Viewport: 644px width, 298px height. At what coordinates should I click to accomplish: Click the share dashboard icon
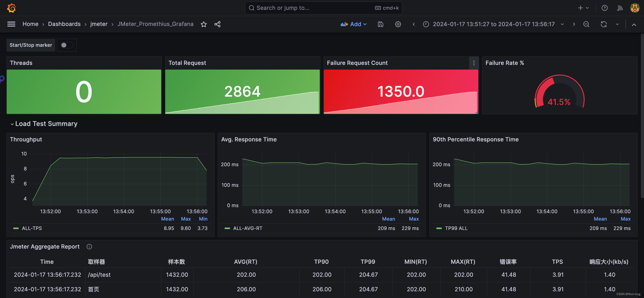217,24
